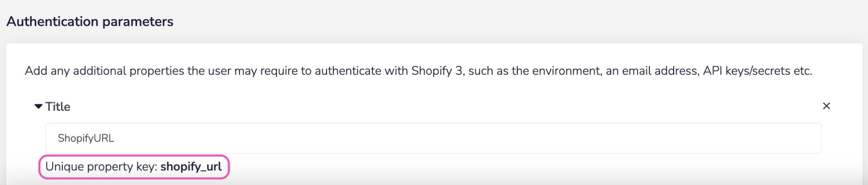Collapse the Title section disclosure triangle

[39, 106]
